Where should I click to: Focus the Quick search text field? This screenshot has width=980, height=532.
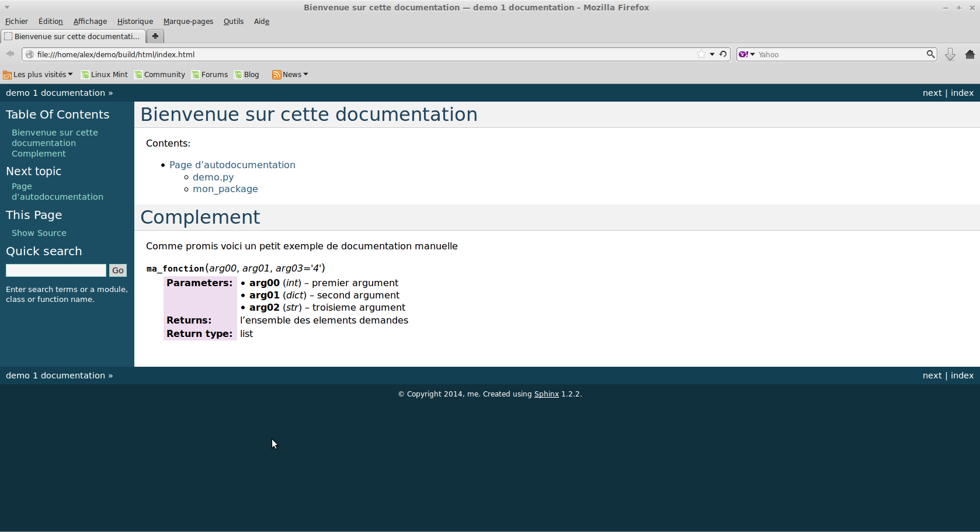point(56,270)
